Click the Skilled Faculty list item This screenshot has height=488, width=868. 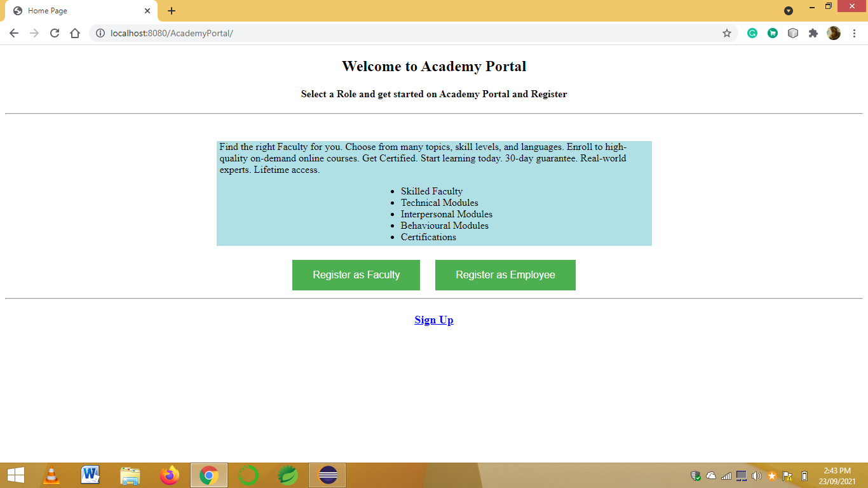coord(431,191)
